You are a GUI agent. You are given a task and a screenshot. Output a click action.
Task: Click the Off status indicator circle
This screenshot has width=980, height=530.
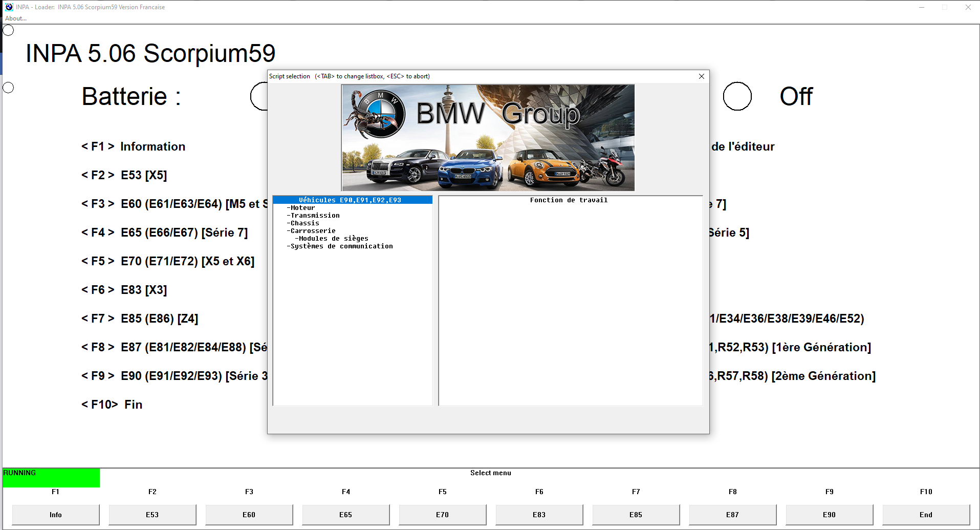click(737, 96)
